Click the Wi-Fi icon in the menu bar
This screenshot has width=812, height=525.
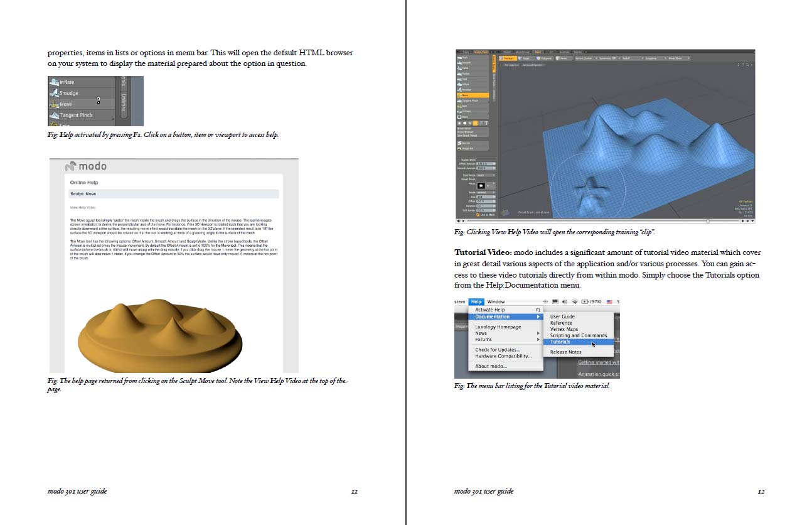pyautogui.click(x=575, y=302)
